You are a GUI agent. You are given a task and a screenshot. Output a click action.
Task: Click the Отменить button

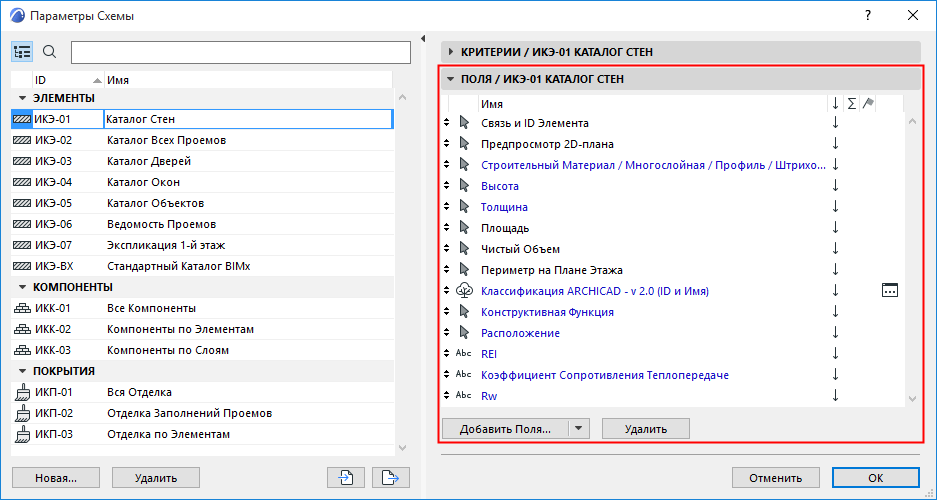776,478
